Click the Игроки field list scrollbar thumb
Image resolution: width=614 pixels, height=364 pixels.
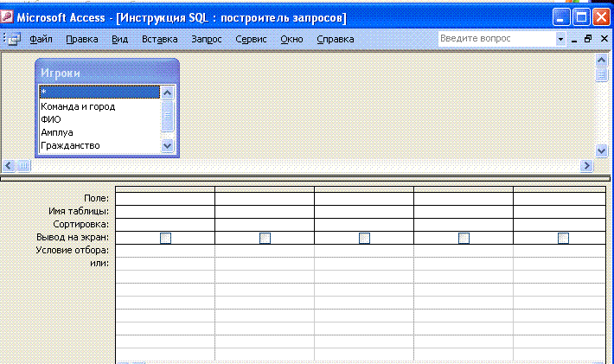[x=167, y=116]
